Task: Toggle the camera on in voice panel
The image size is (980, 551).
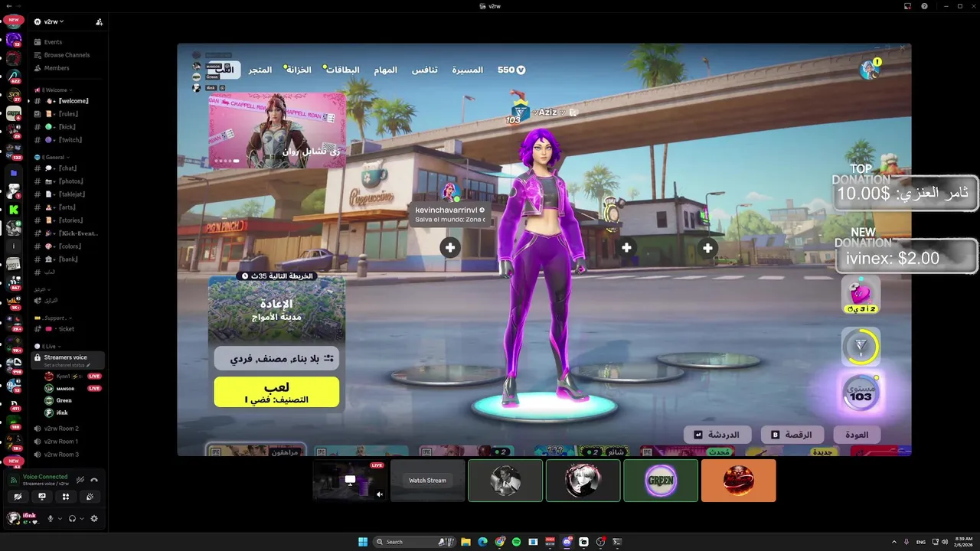Action: coord(18,497)
